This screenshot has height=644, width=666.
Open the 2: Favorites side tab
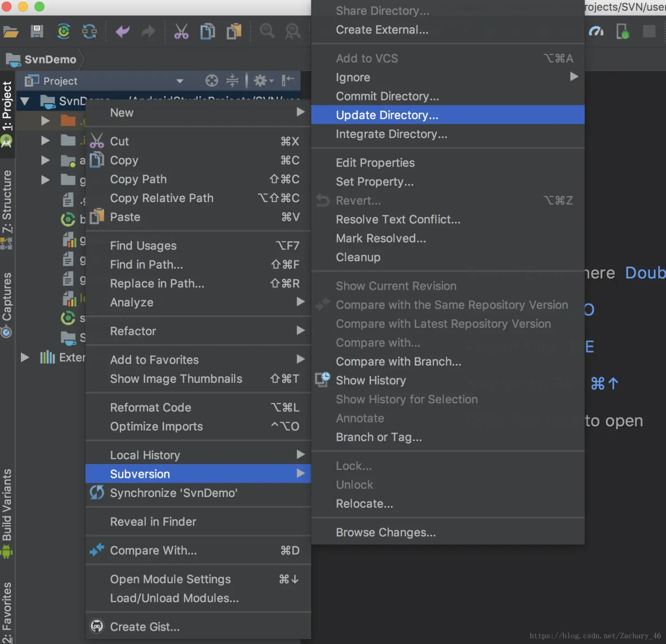coord(7,612)
